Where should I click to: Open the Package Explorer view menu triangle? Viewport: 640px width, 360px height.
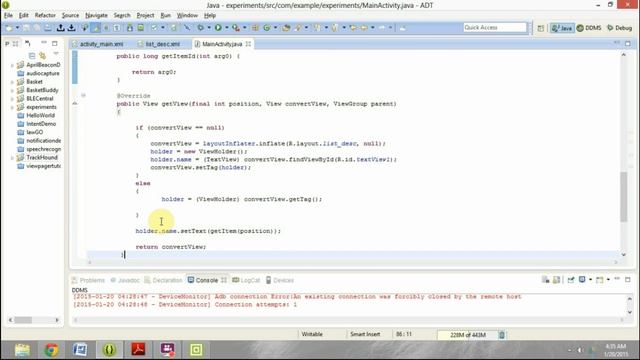[x=56, y=54]
